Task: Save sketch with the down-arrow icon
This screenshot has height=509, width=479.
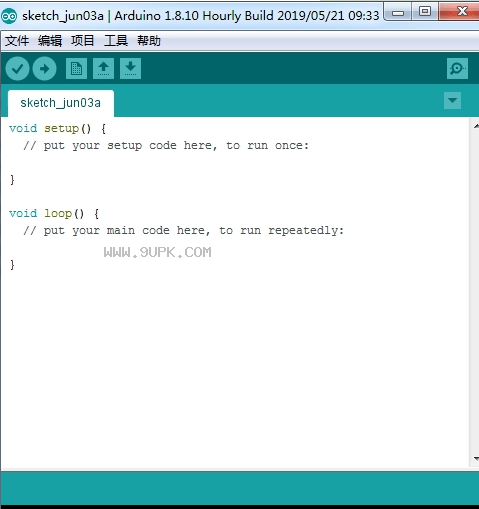Action: pos(130,69)
